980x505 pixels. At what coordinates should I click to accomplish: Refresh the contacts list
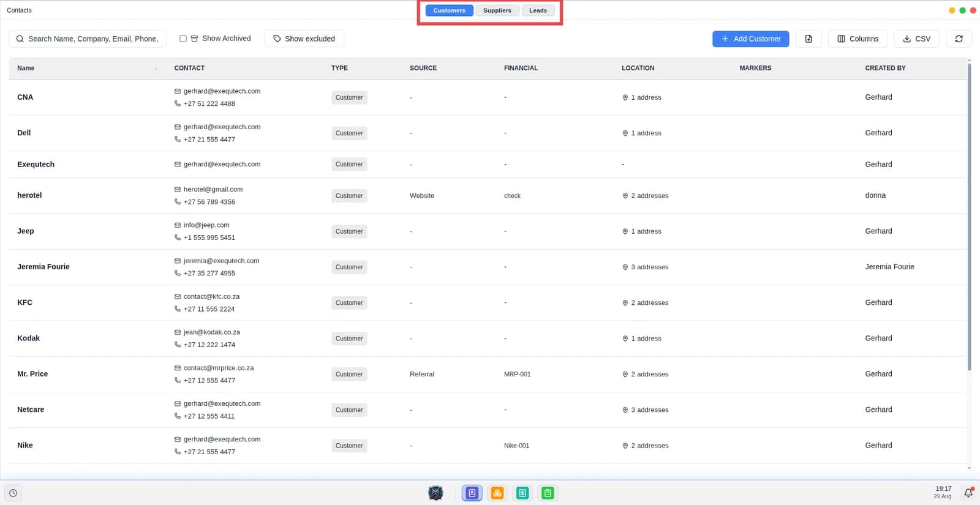[959, 39]
